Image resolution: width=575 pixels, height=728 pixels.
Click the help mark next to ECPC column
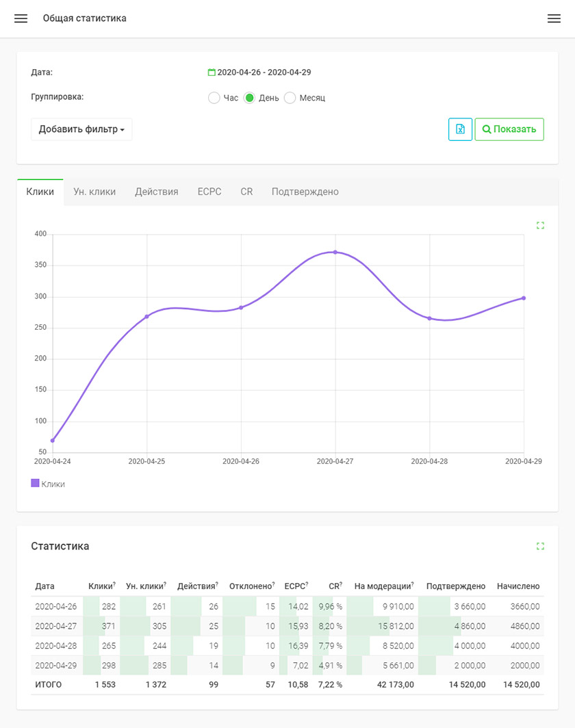307,584
